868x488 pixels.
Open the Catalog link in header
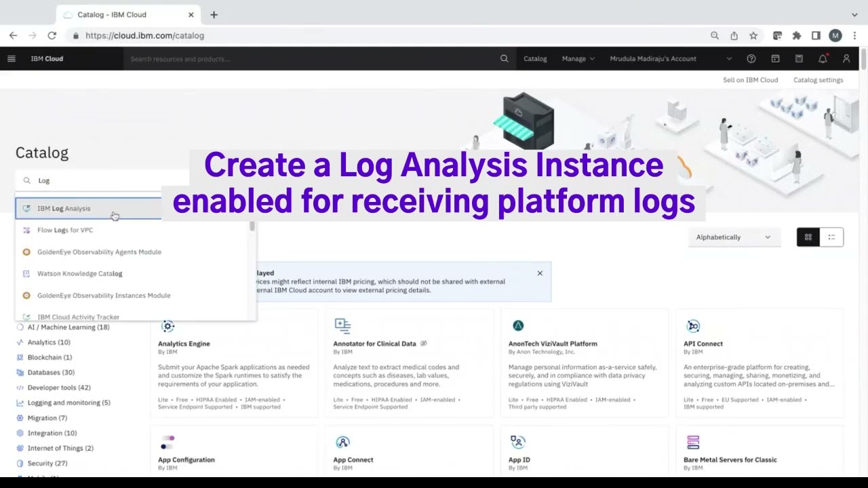pos(535,59)
